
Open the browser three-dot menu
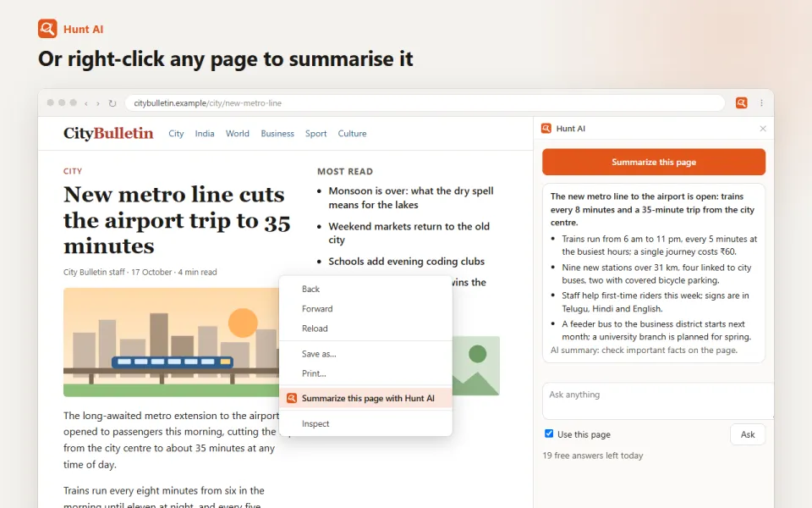(x=761, y=102)
